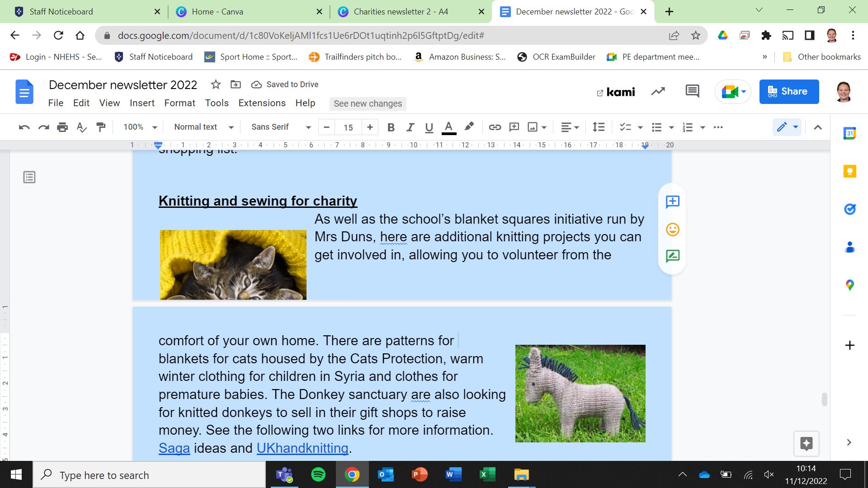This screenshot has width=868, height=488.
Task: Open the UKhandknitting hyperlink
Action: (x=302, y=448)
